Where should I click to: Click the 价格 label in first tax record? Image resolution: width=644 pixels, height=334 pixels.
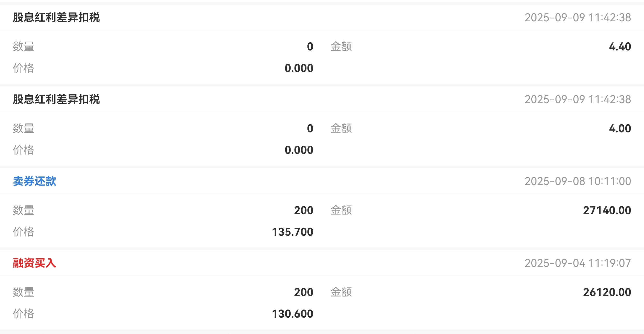(24, 68)
